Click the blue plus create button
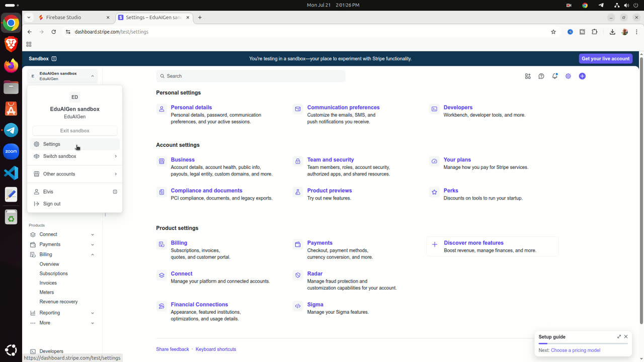This screenshot has width=644, height=362. coord(582,76)
